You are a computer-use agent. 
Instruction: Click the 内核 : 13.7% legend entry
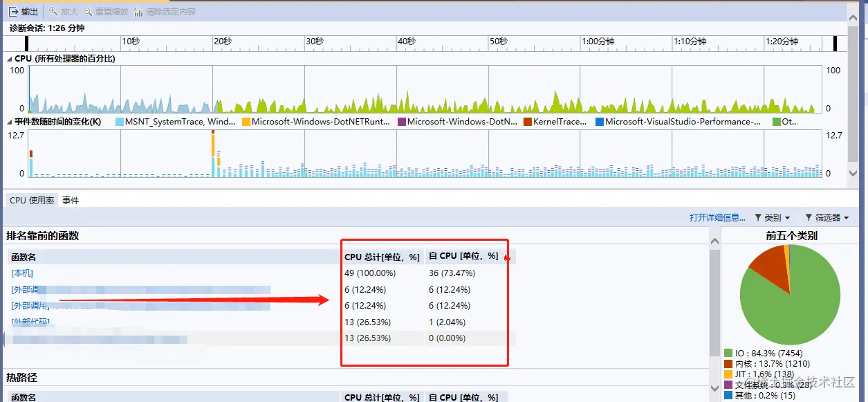tap(767, 364)
